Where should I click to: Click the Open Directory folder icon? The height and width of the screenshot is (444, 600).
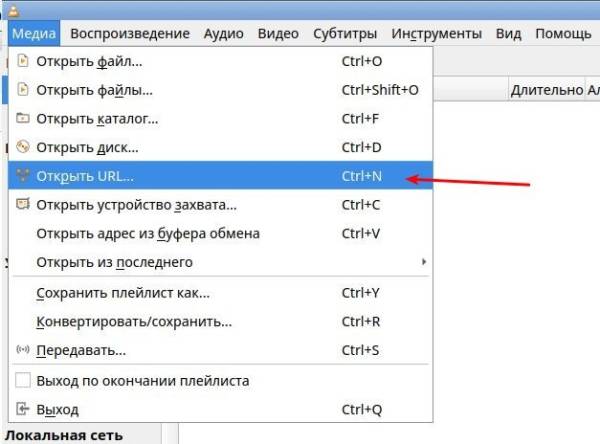click(x=23, y=119)
